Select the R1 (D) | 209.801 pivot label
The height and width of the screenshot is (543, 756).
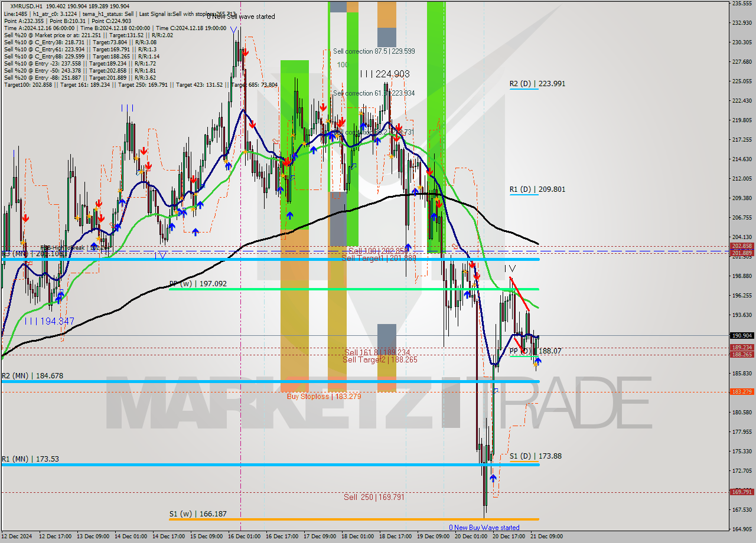coord(537,189)
